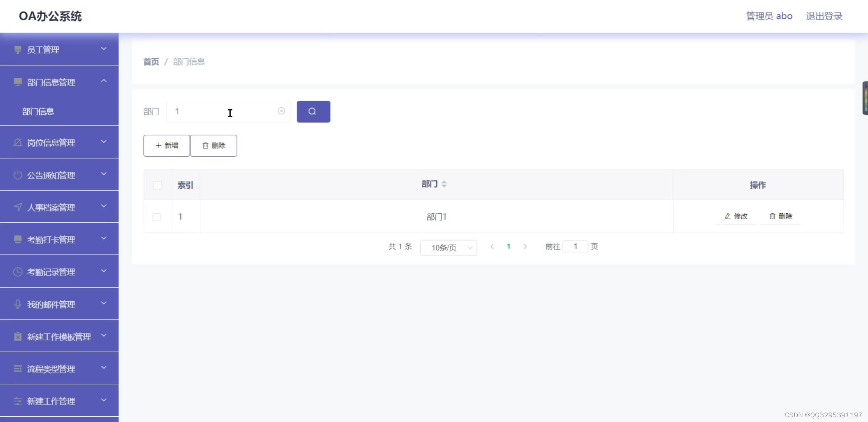Click the 公告通知管理 power icon
Viewport: 868px width, 422px height.
pos(17,175)
